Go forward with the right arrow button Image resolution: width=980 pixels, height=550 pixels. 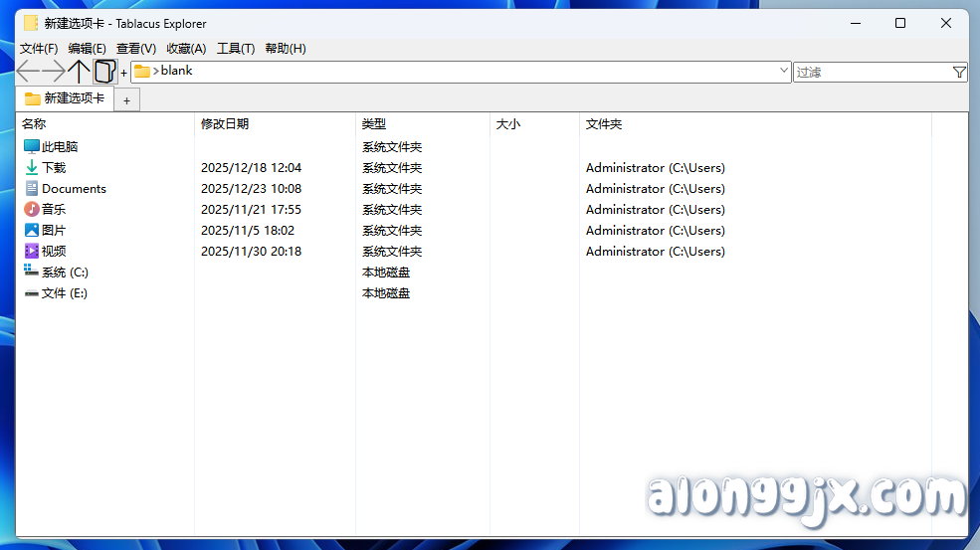coord(54,72)
